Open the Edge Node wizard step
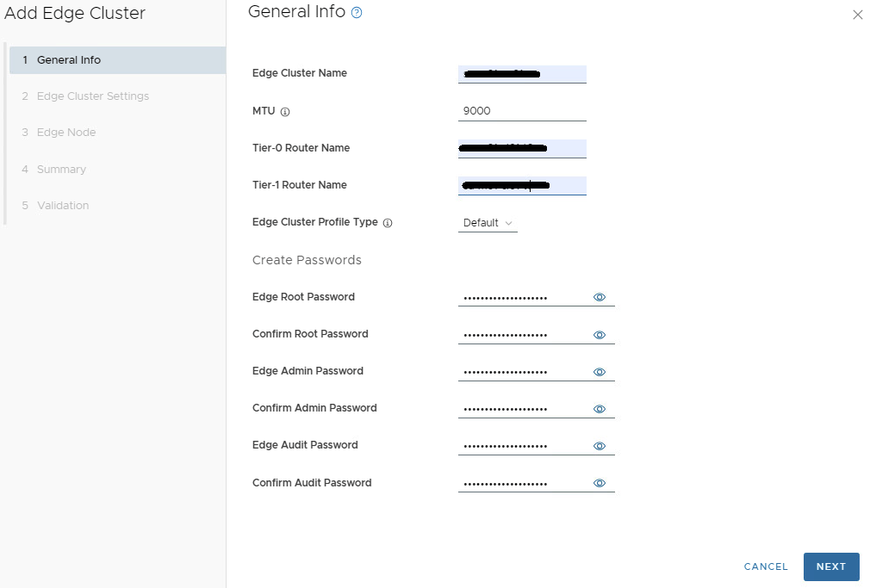 click(x=66, y=133)
